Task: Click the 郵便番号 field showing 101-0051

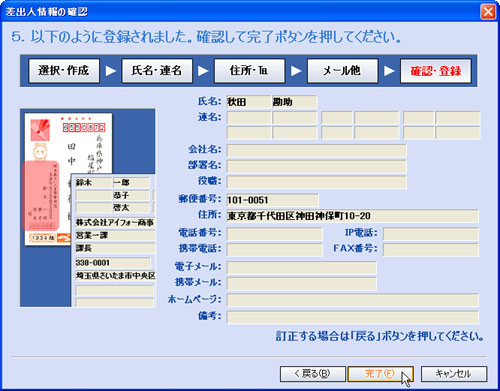Action: [272, 200]
